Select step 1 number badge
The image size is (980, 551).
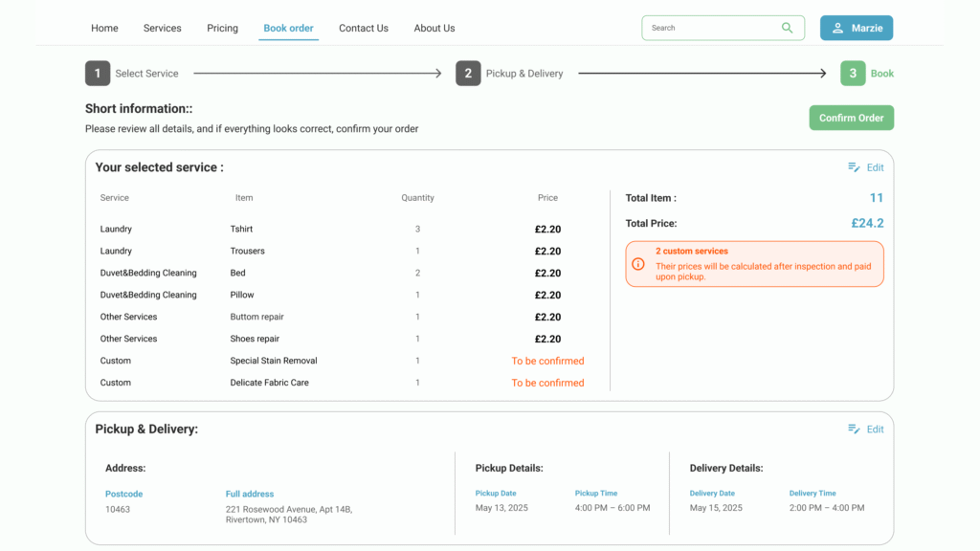click(97, 74)
